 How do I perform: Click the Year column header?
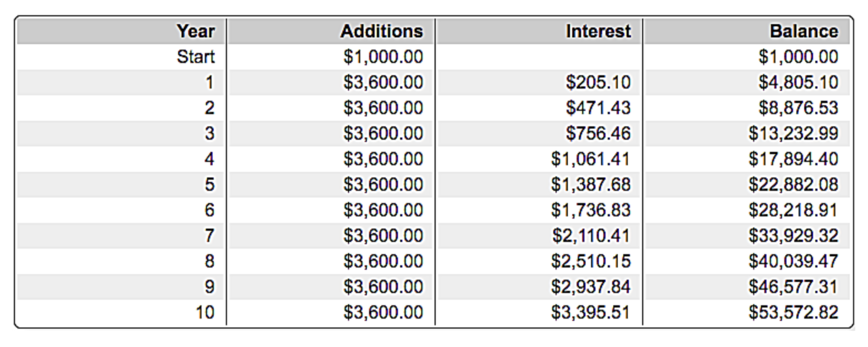196,31
